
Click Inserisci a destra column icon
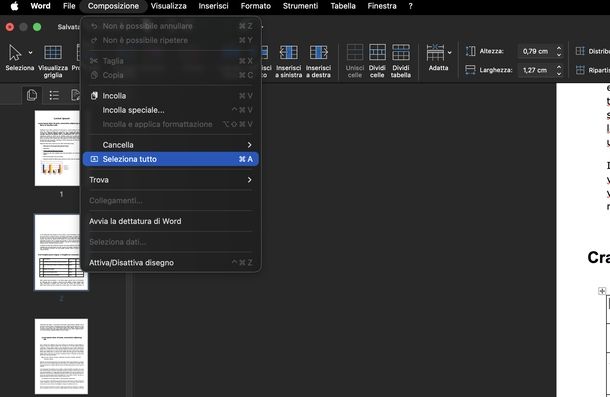pyautogui.click(x=318, y=53)
